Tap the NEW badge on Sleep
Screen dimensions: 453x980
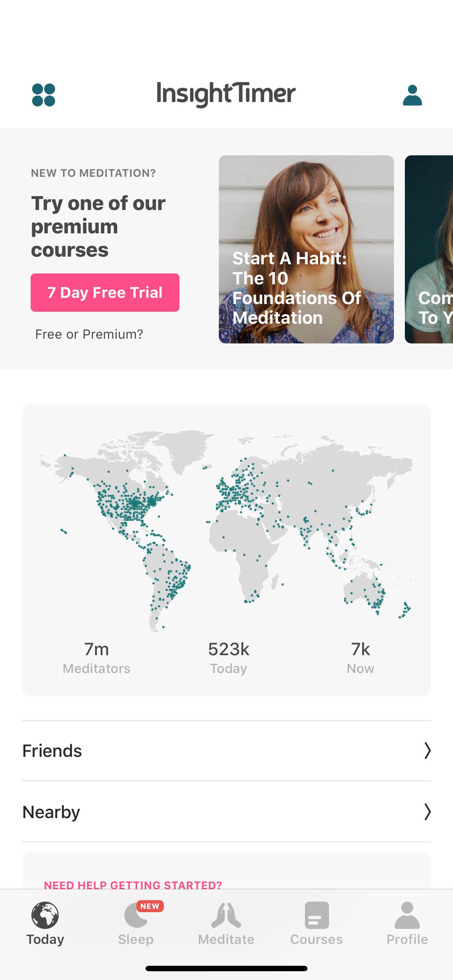[150, 906]
